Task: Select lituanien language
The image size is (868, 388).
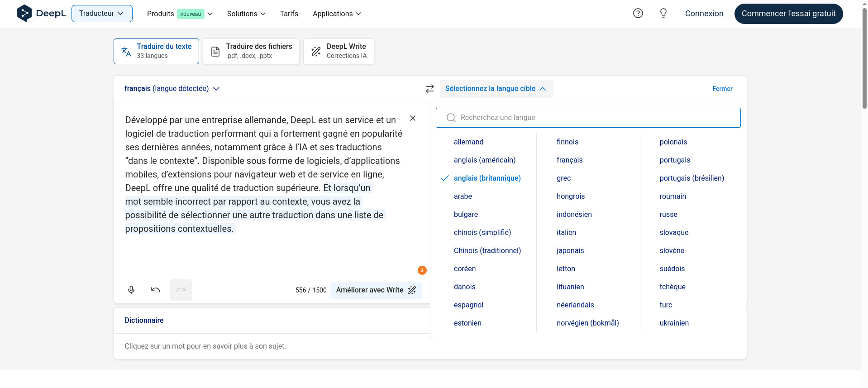Action: pos(570,287)
